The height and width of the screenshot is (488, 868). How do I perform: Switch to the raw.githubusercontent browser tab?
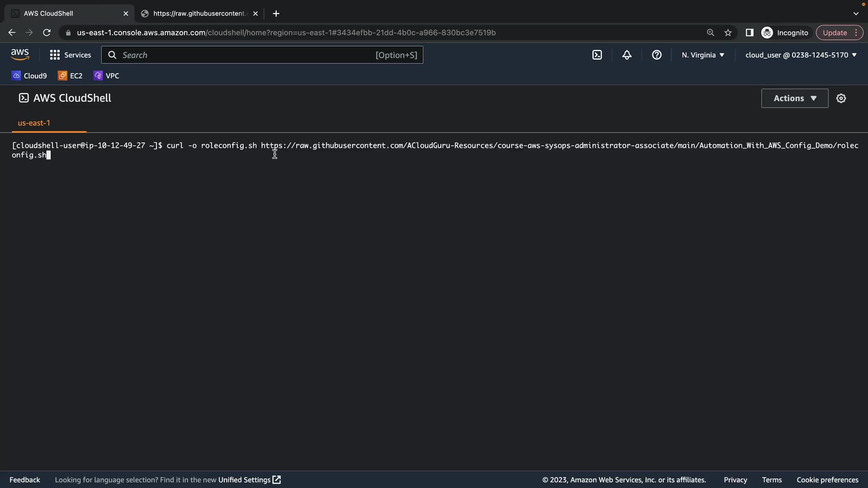[x=199, y=14]
